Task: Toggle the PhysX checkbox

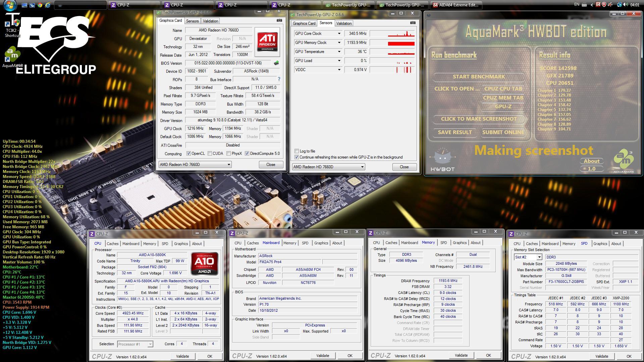Action: pyautogui.click(x=228, y=154)
